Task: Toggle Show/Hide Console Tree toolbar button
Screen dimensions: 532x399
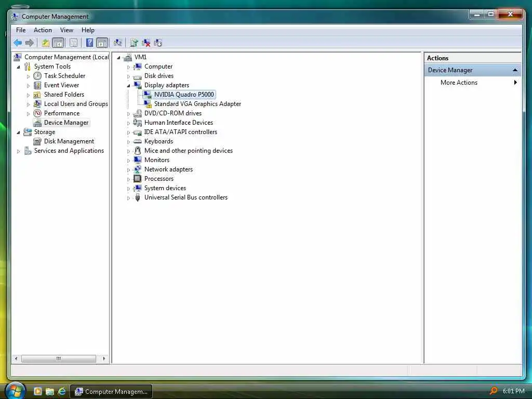Action: tap(58, 43)
